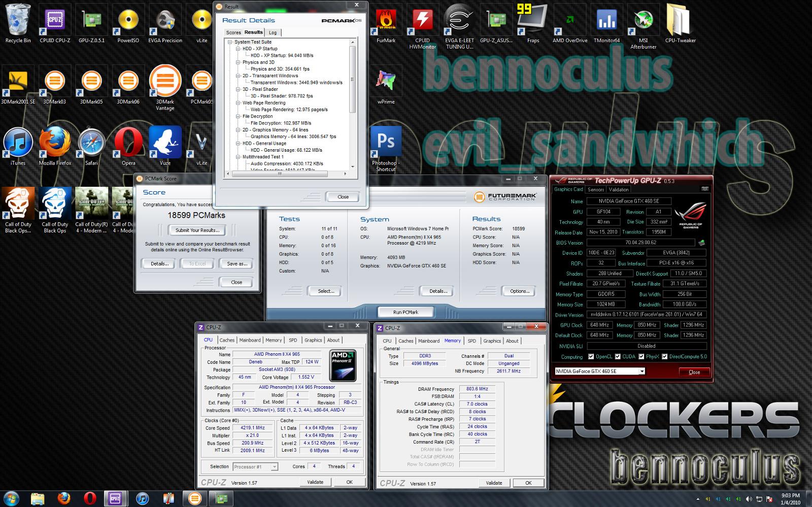This screenshot has height=507, width=812.
Task: Launch MSI Afterburner desktop shortcut
Action: point(643,28)
